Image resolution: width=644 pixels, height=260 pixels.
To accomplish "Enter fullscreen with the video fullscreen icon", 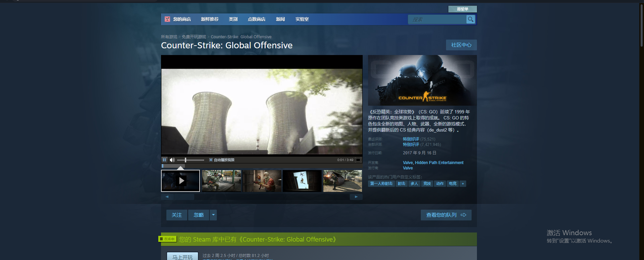I will [358, 160].
